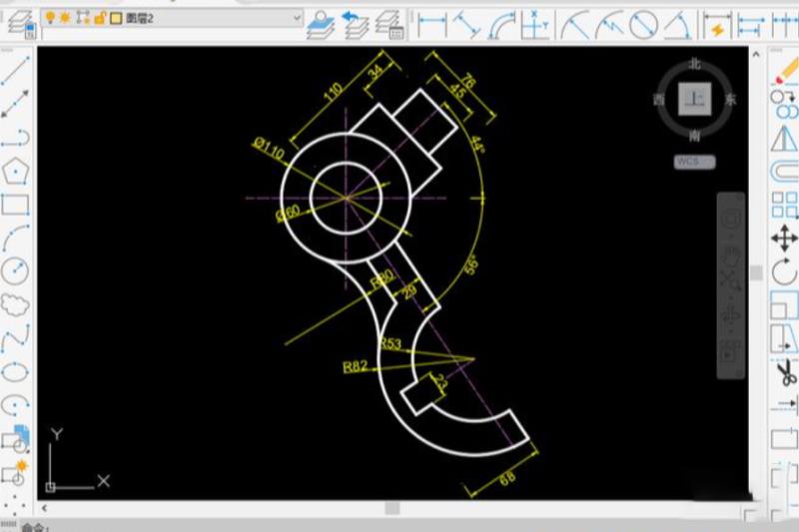799x532 pixels.
Task: Select the Revision Cloud tool
Action: pos(15,304)
